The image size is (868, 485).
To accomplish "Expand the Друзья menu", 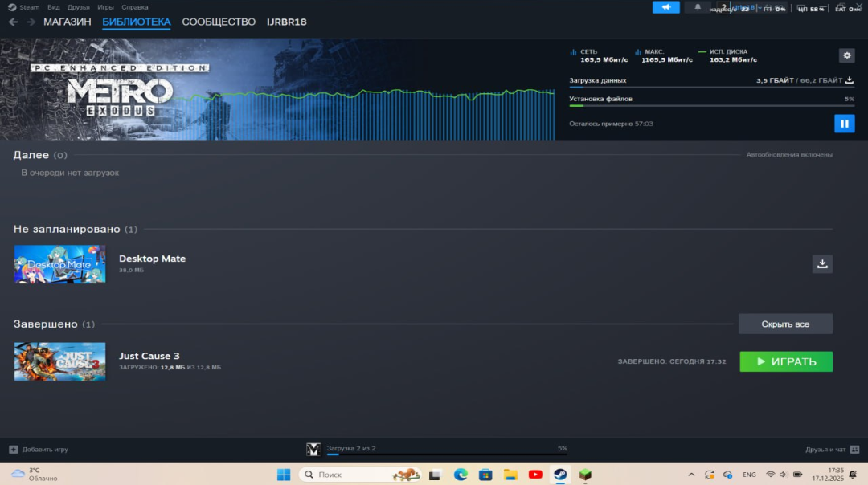I will pyautogui.click(x=79, y=7).
